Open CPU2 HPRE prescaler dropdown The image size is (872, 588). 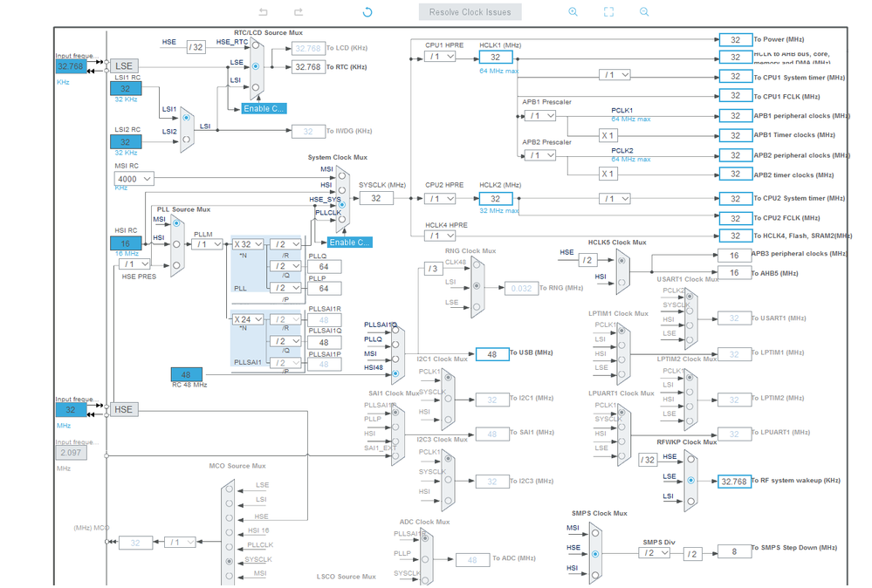click(x=440, y=198)
